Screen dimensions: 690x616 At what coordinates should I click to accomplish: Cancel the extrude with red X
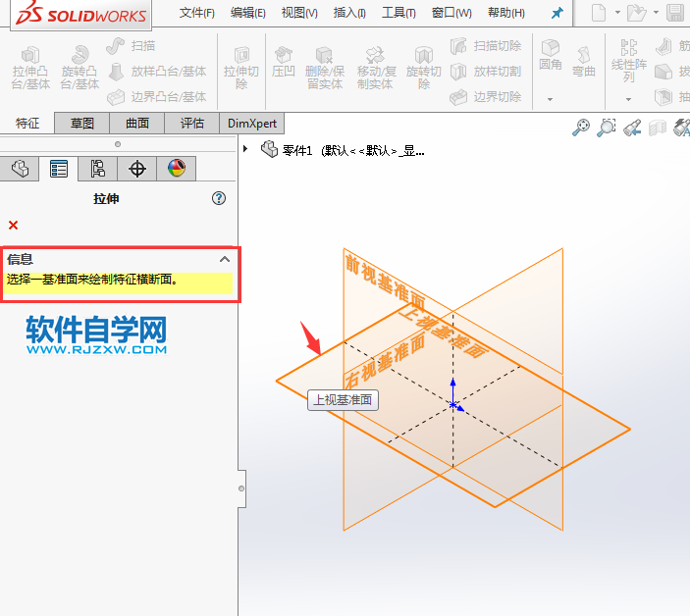click(13, 226)
